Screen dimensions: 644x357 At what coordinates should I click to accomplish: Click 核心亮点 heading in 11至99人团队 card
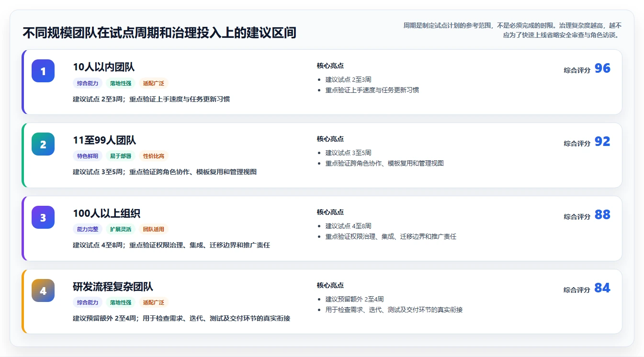click(330, 139)
